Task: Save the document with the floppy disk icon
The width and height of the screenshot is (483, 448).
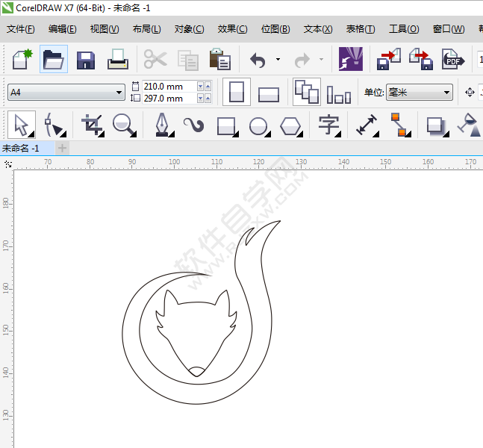Action: 86,59
